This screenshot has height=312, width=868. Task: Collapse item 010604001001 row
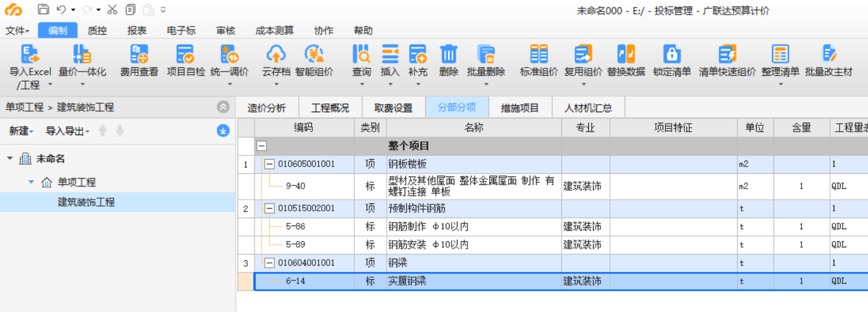269,262
